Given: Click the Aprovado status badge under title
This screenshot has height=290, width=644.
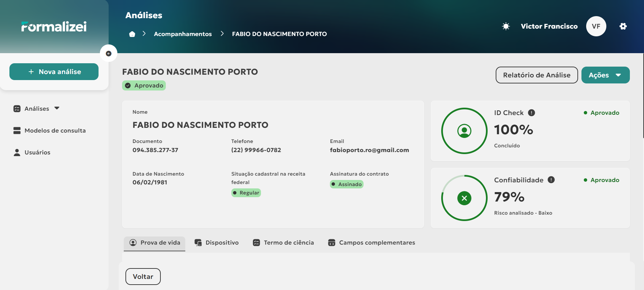Looking at the screenshot, I should 144,85.
